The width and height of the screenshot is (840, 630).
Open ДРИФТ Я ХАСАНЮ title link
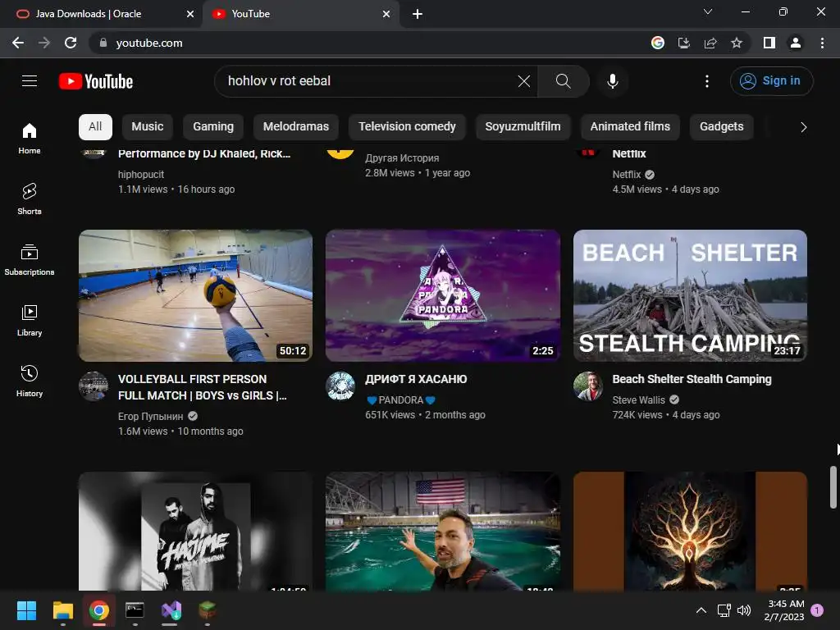(x=416, y=379)
